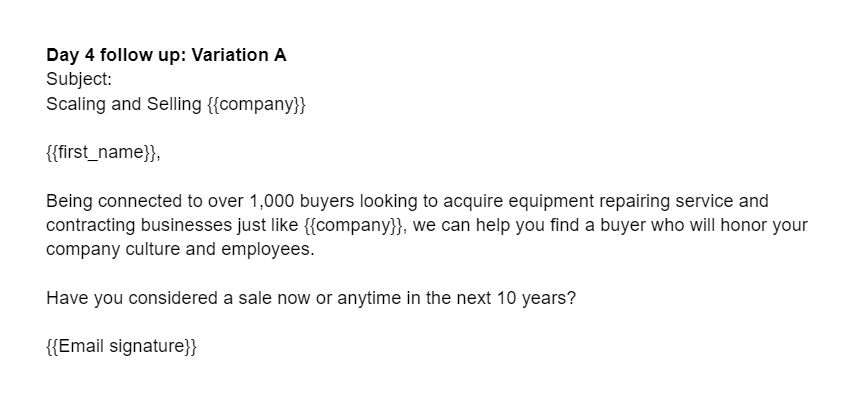
Task: Click the {{company}} placeholder in subject line
Action: [255, 104]
